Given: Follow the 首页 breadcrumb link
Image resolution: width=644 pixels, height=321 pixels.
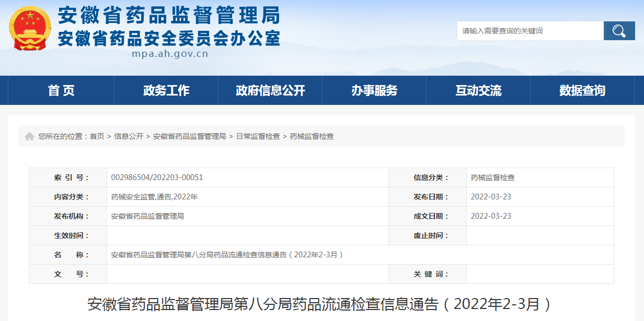Looking at the screenshot, I should (97, 136).
